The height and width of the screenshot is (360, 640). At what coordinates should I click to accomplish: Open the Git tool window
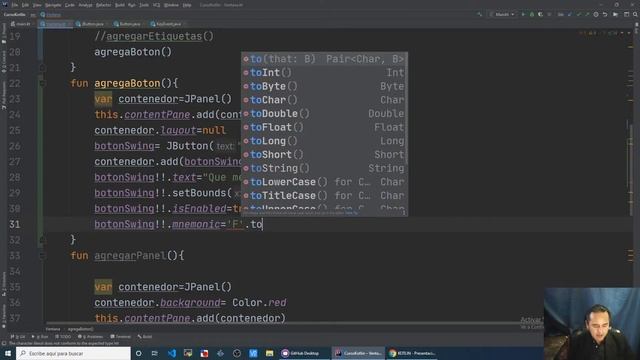pos(18,337)
